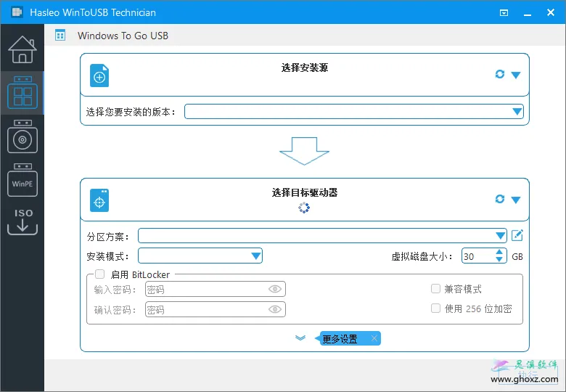
Task: Open Windows installation USB creator sidebar icon
Action: tap(22, 136)
